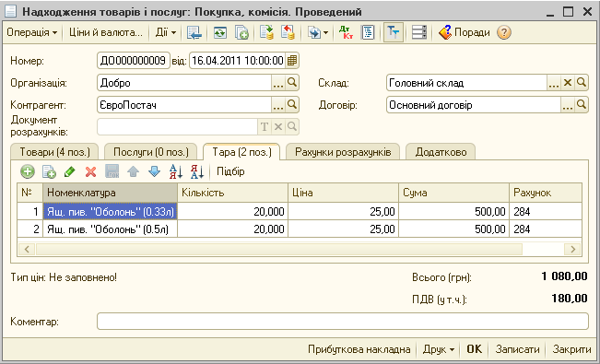Open Поради tips button
The width and height of the screenshot is (600, 364).
pyautogui.click(x=465, y=32)
